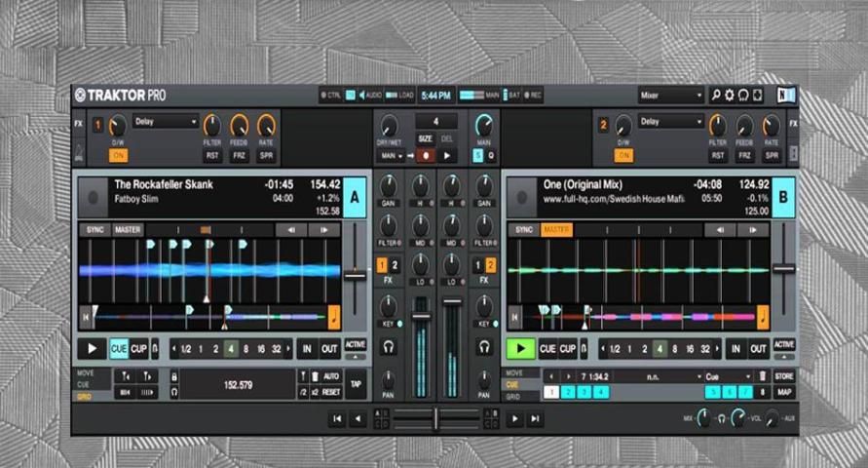Open the Mixer layout dropdown

point(671,96)
